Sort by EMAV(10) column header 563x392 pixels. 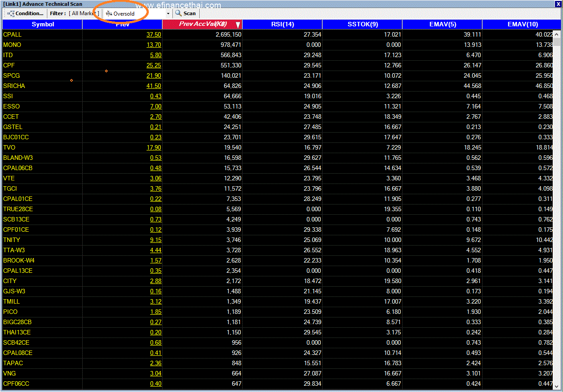tap(523, 24)
